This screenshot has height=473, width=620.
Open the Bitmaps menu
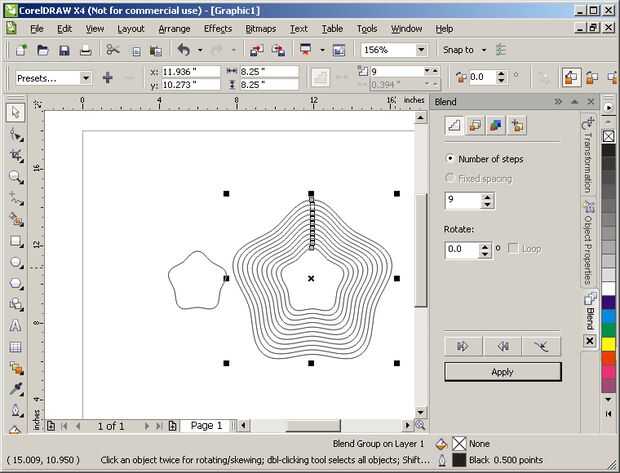[x=261, y=29]
